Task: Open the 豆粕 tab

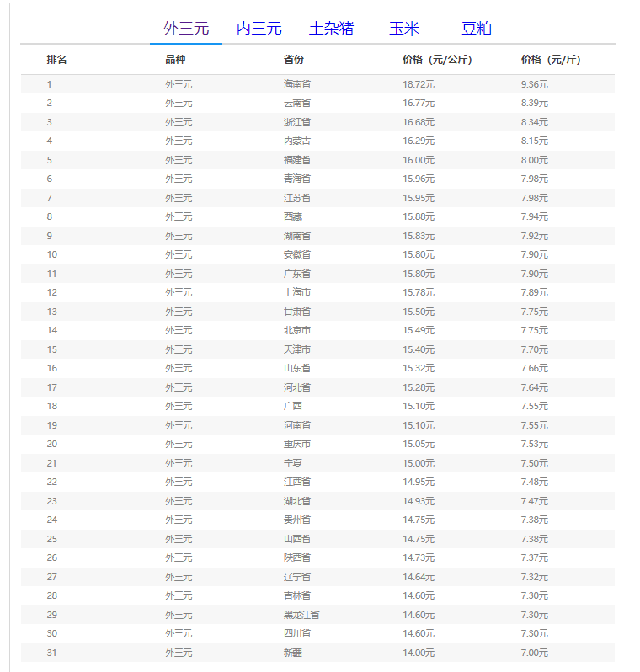Action: (x=477, y=29)
